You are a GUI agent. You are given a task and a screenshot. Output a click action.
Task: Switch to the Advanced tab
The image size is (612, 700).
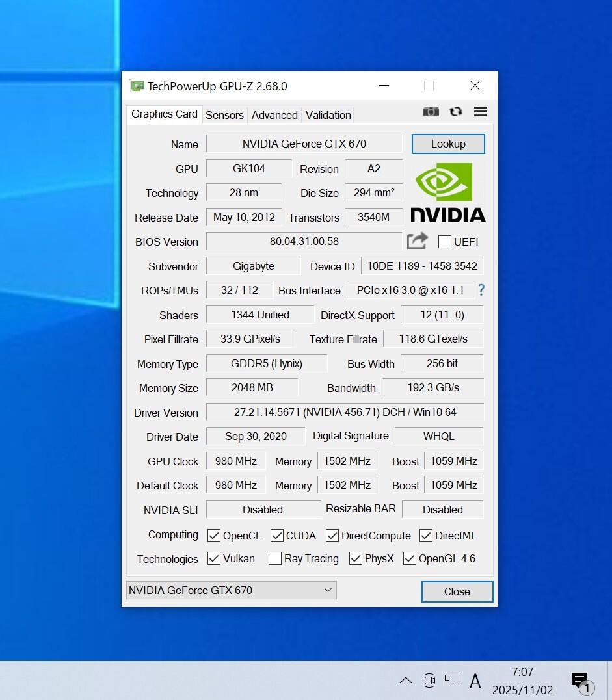pyautogui.click(x=274, y=115)
